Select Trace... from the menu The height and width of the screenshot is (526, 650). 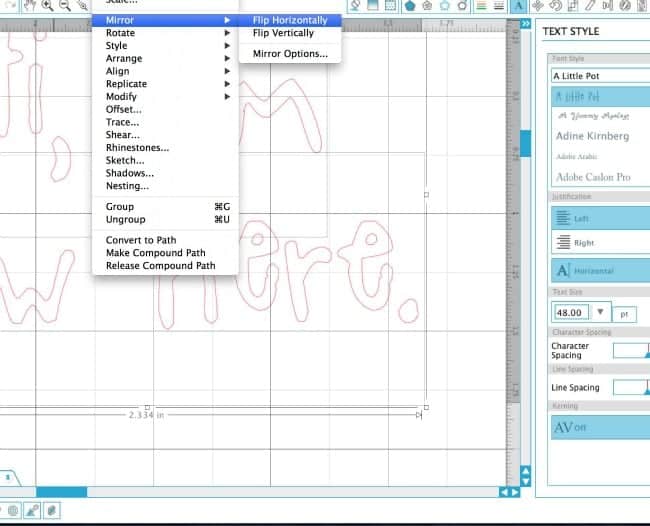(x=165, y=122)
